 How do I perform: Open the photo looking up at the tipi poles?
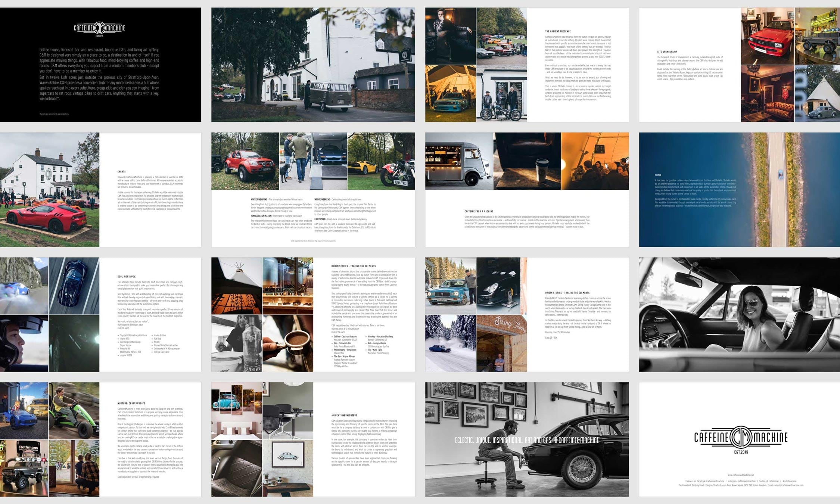click(237, 286)
